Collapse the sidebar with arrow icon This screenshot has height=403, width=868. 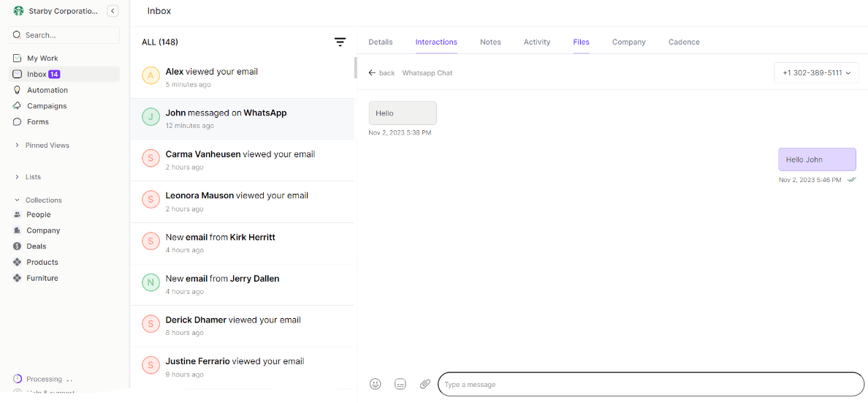click(x=113, y=11)
